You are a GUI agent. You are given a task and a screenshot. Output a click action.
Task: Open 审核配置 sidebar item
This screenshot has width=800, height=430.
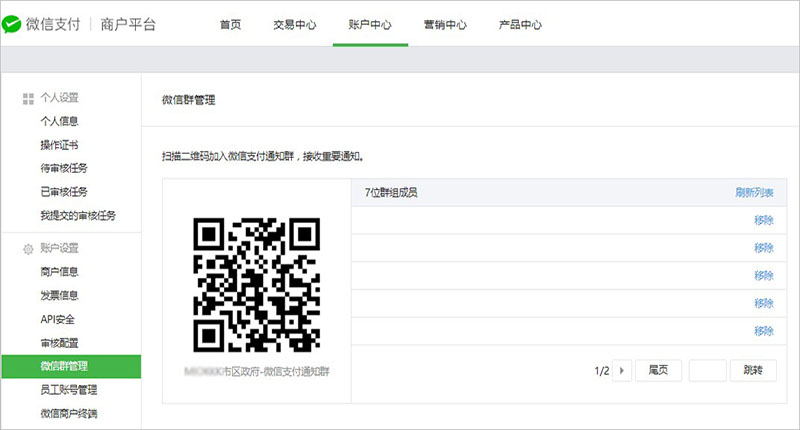click(59, 343)
